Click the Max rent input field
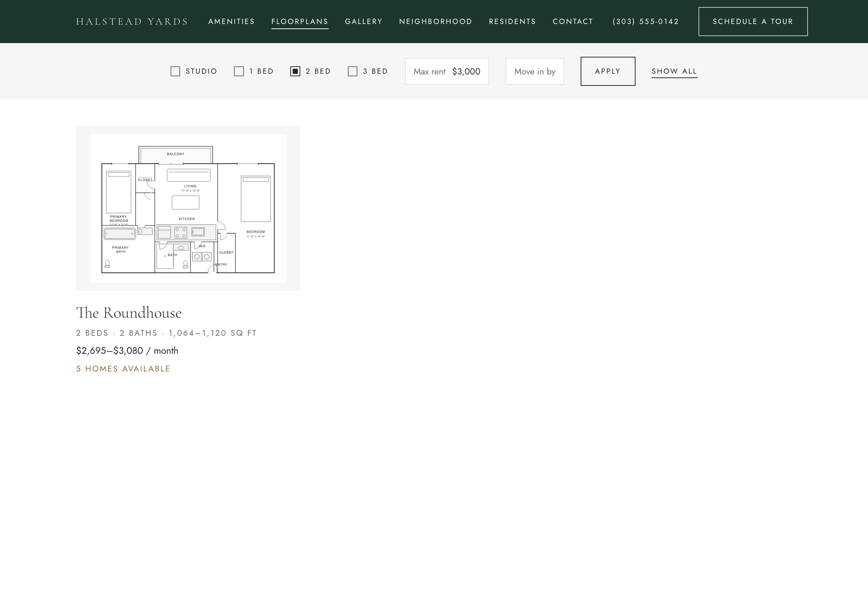Viewport: 868px width, 597px height. tap(447, 71)
